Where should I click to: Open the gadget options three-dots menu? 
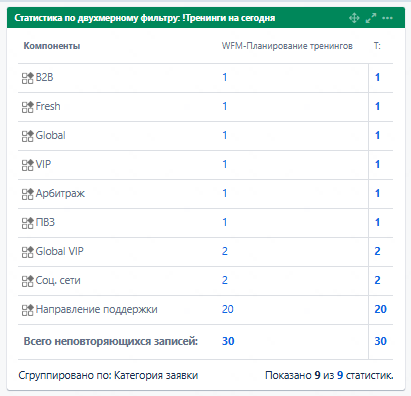(x=387, y=18)
